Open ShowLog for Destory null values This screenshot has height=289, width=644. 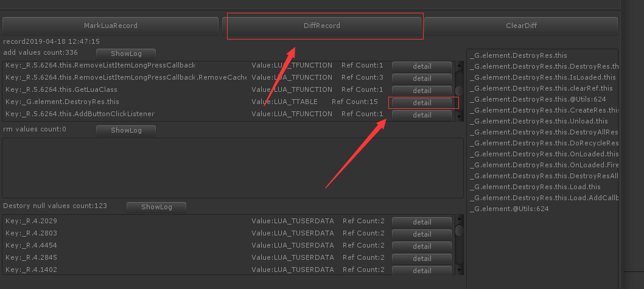156,207
